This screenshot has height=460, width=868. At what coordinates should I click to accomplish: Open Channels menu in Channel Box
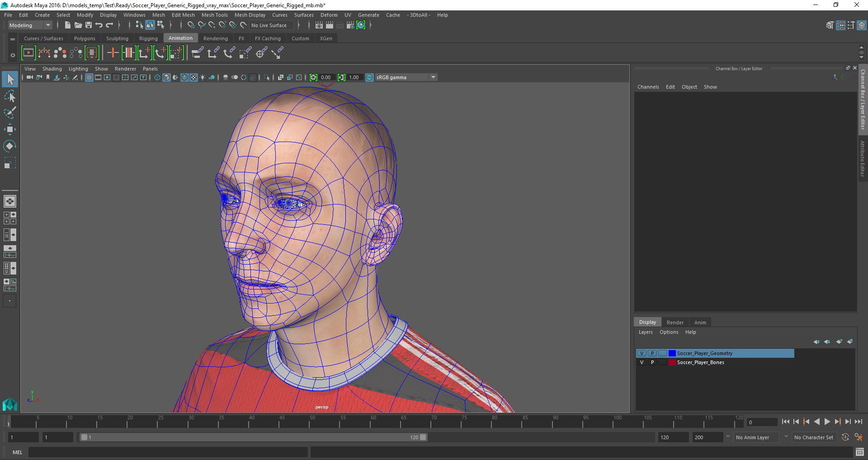click(x=648, y=87)
